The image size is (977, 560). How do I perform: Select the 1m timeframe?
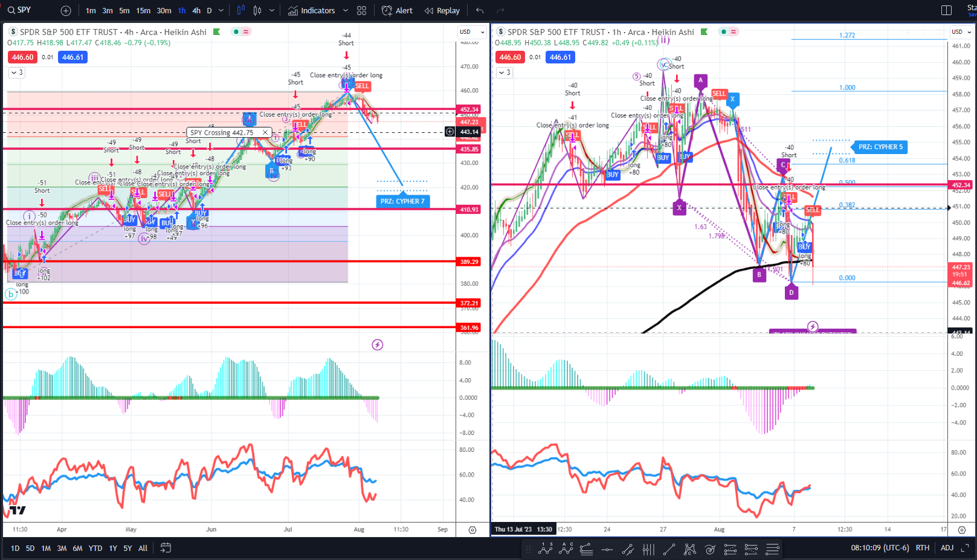point(91,11)
